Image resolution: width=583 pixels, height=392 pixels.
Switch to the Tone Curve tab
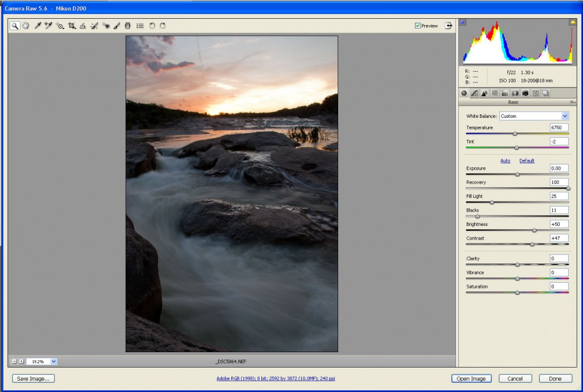(x=474, y=93)
